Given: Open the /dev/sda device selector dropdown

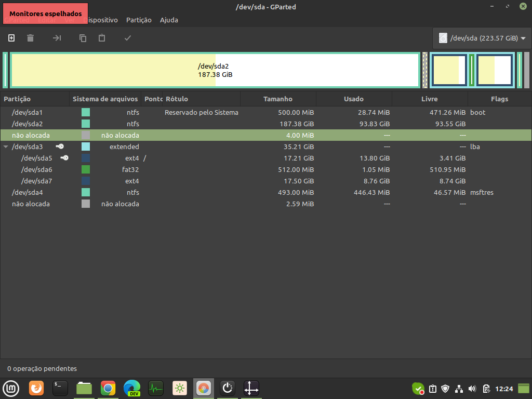Looking at the screenshot, I should point(482,38).
